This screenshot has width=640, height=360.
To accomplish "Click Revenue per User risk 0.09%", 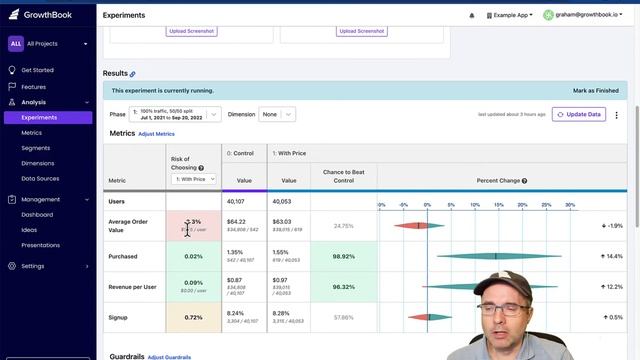I will 193,282.
